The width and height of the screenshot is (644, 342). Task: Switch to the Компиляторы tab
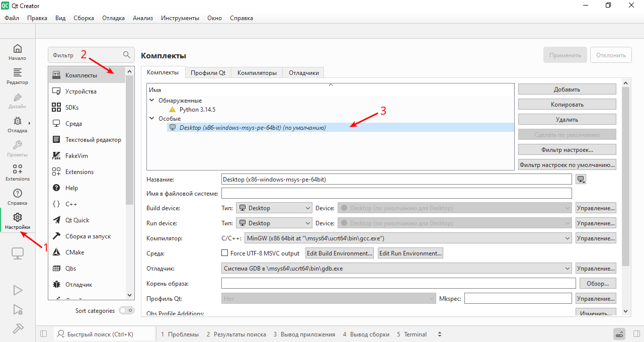point(257,72)
